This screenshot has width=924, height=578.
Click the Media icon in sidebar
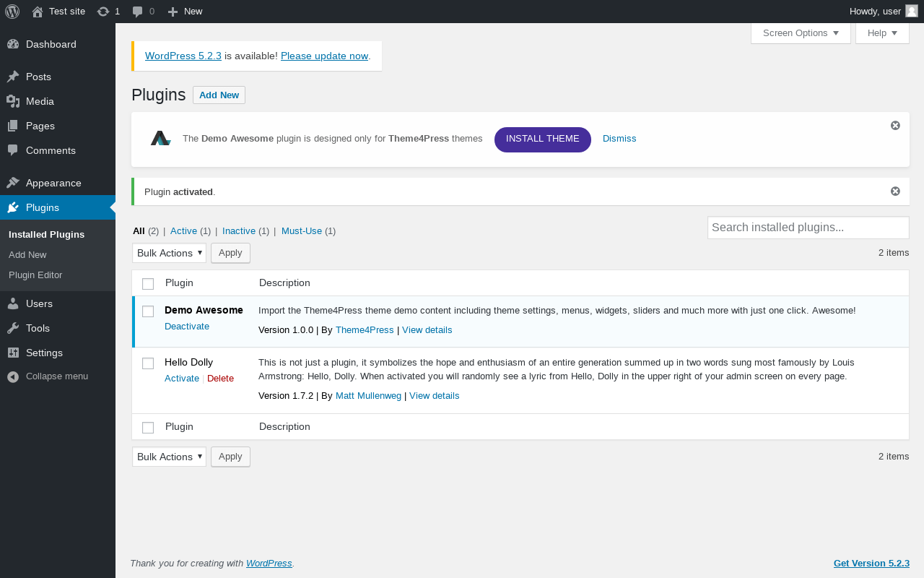click(x=13, y=101)
